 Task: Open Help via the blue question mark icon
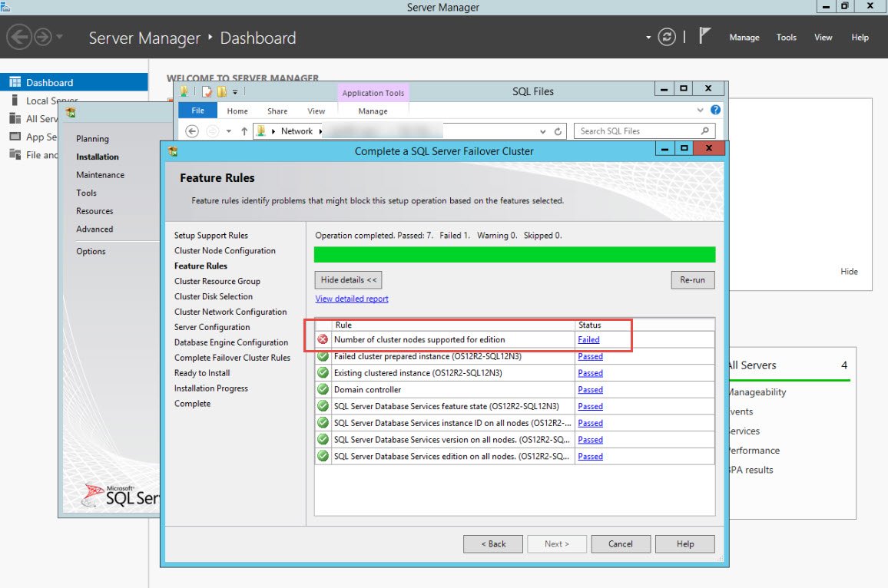pyautogui.click(x=715, y=110)
